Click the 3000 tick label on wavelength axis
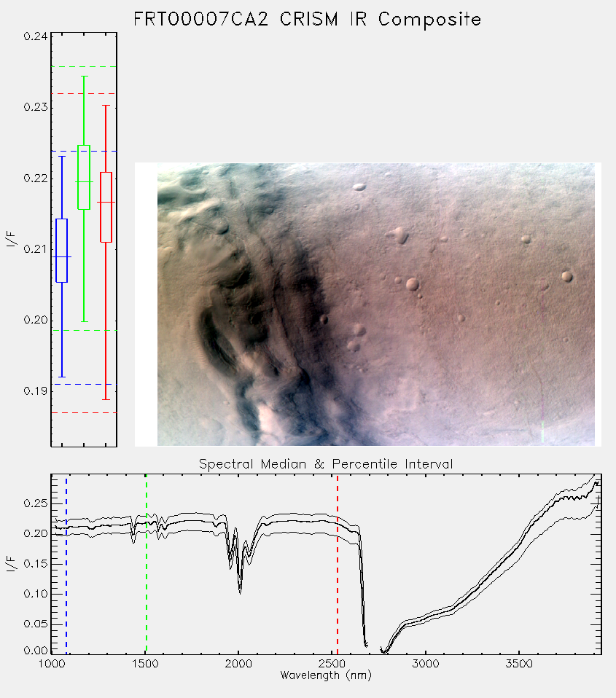The image size is (616, 698). 425,664
